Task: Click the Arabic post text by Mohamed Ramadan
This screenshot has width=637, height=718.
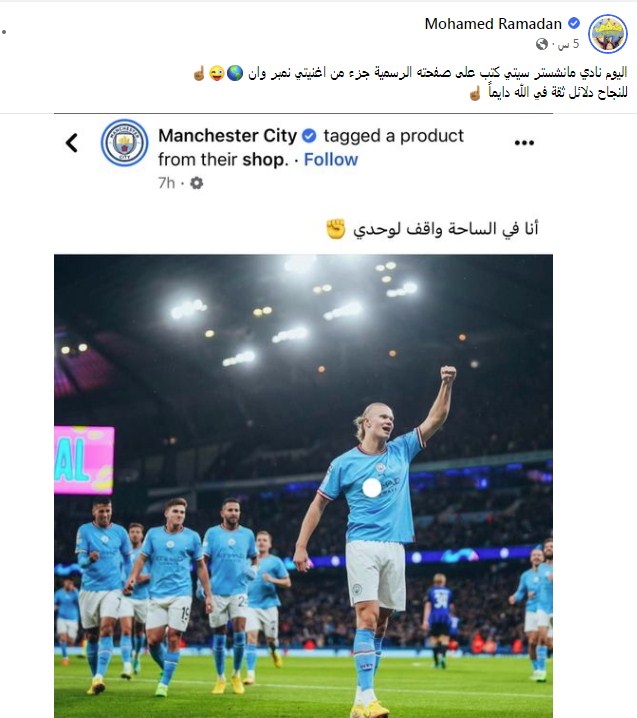Action: [x=410, y=82]
